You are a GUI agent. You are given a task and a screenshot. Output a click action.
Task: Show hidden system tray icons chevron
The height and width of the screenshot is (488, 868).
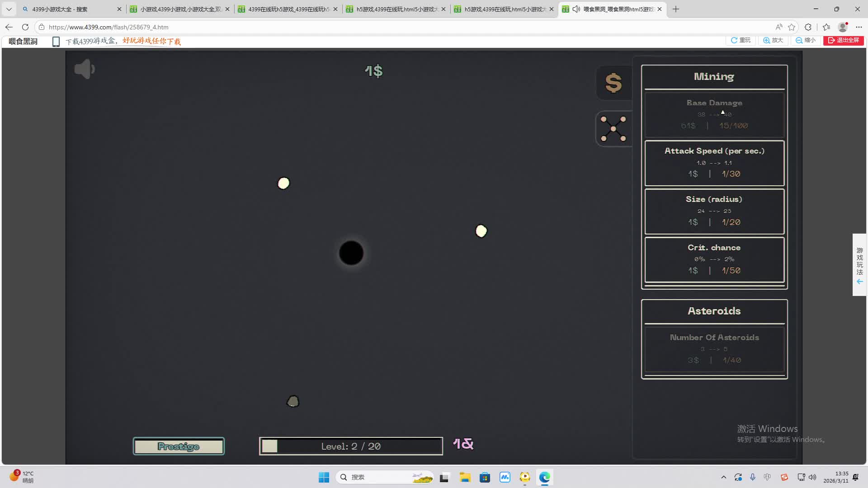pyautogui.click(x=723, y=477)
